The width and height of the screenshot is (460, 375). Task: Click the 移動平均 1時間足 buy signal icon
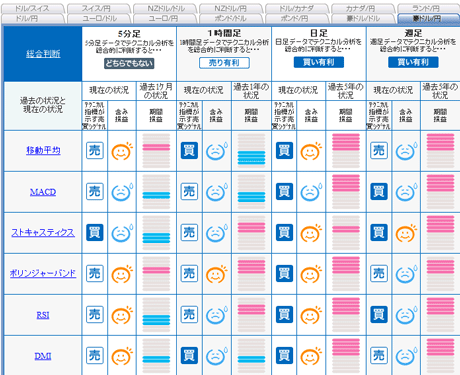pos(189,150)
